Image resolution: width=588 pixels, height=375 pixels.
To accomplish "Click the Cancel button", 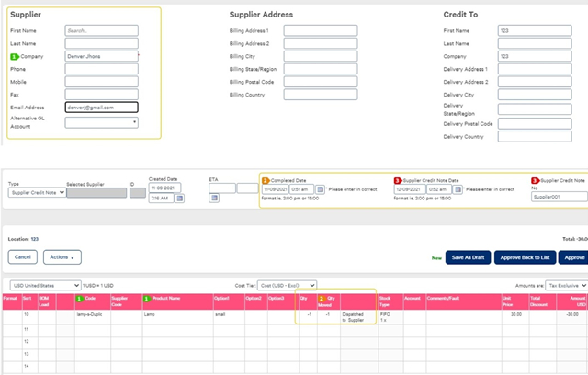I will tap(23, 257).
